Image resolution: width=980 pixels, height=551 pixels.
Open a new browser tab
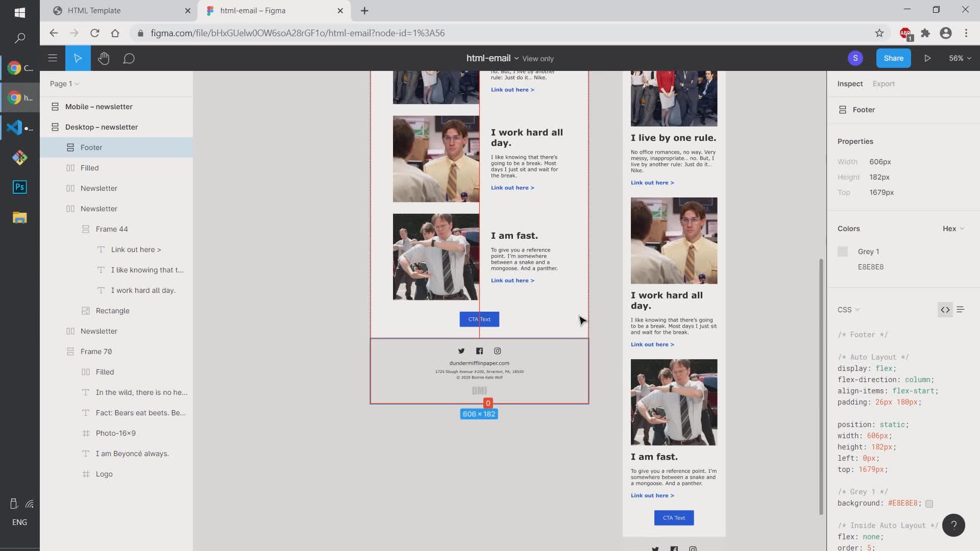[364, 11]
